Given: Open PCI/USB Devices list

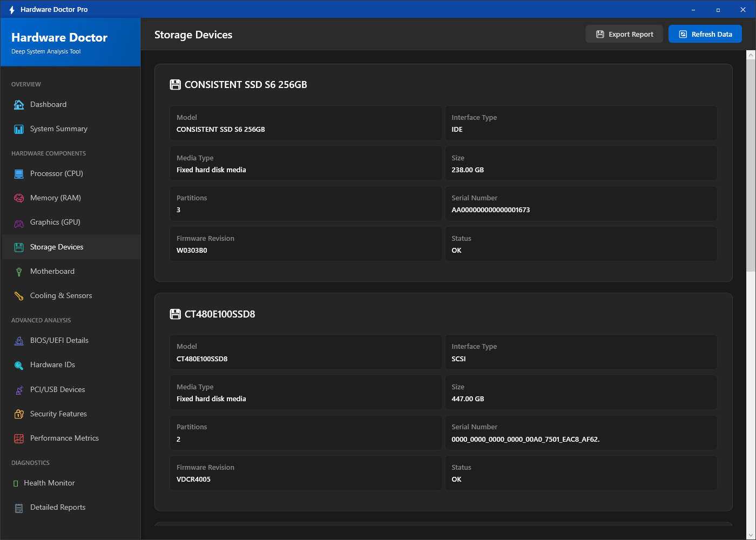Looking at the screenshot, I should (x=71, y=390).
